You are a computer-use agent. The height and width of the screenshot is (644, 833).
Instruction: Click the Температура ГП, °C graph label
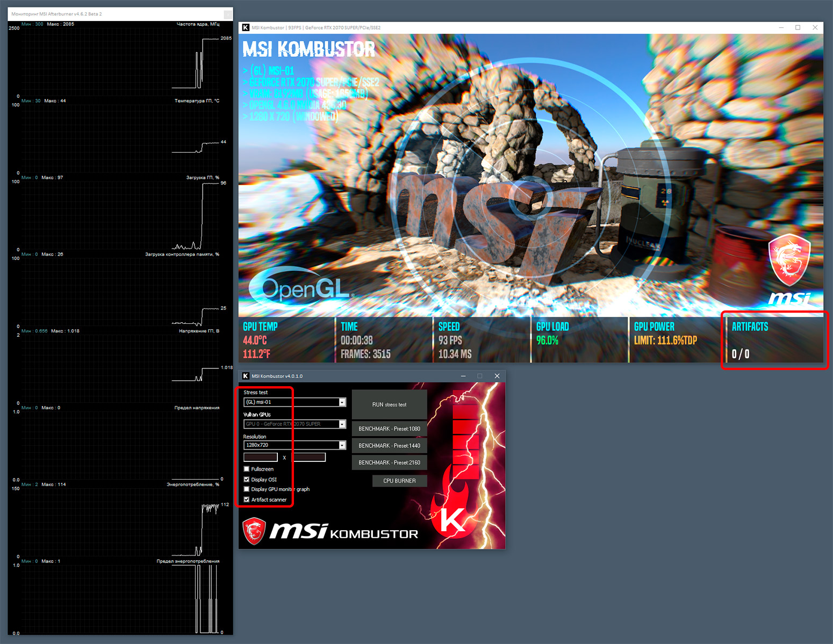point(197,101)
